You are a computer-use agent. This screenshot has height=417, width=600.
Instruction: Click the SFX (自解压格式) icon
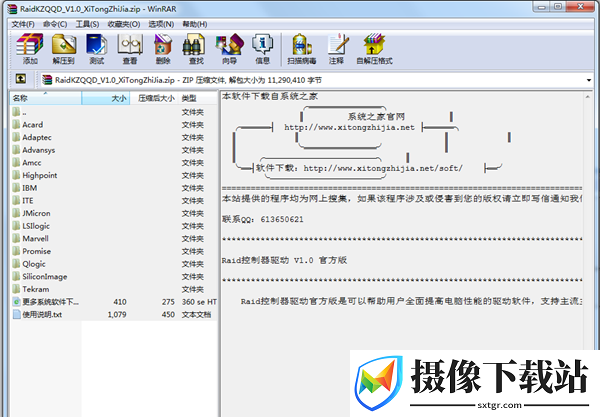pos(374,49)
